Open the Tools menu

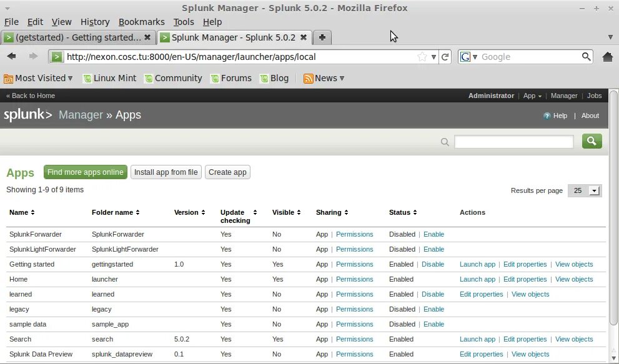click(184, 22)
